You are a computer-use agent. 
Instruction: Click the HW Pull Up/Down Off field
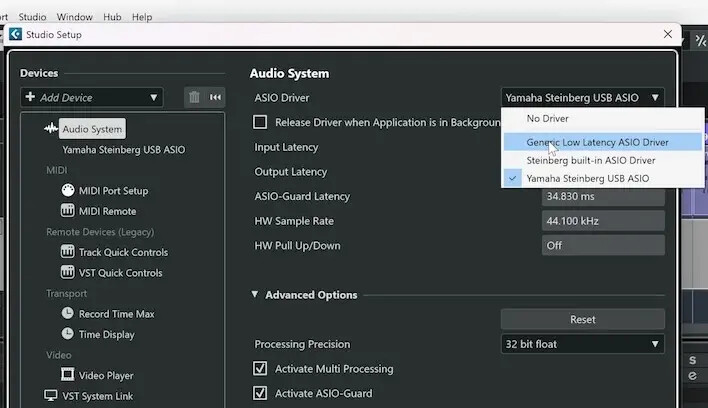pos(603,246)
